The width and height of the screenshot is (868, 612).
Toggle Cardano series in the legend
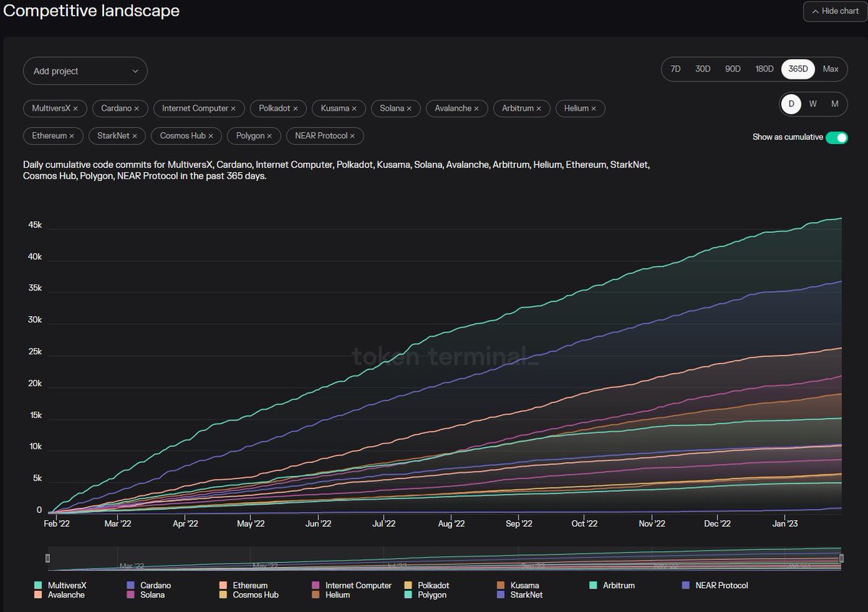point(149,585)
